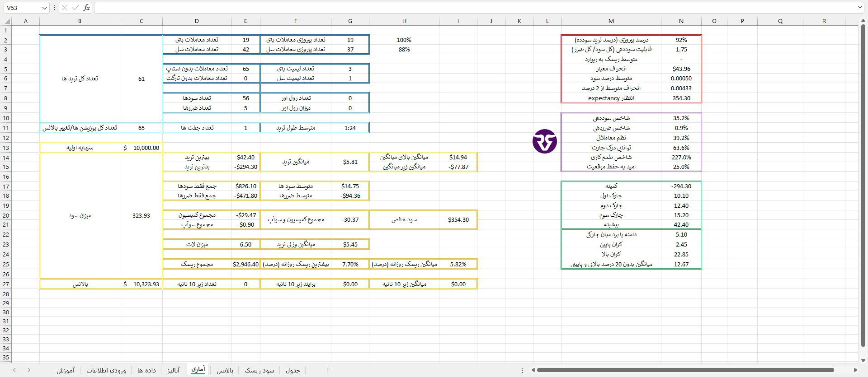Click the best trade value $42.40

coord(245,157)
